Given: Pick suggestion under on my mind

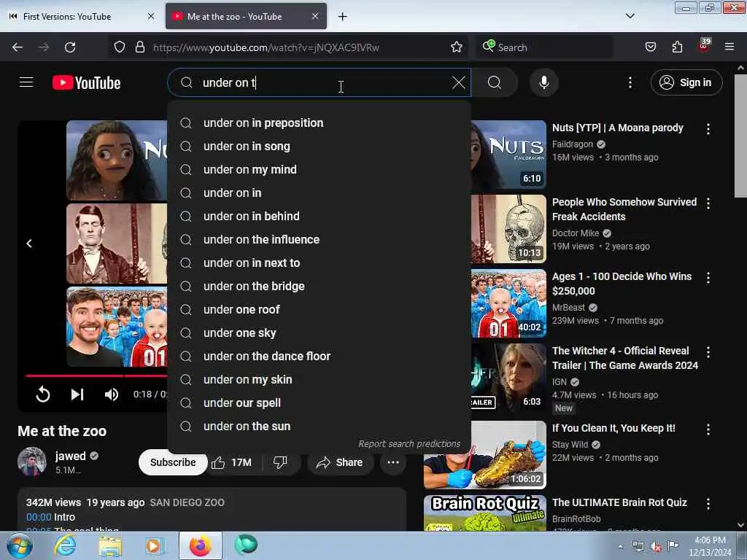Looking at the screenshot, I should coord(320,169).
